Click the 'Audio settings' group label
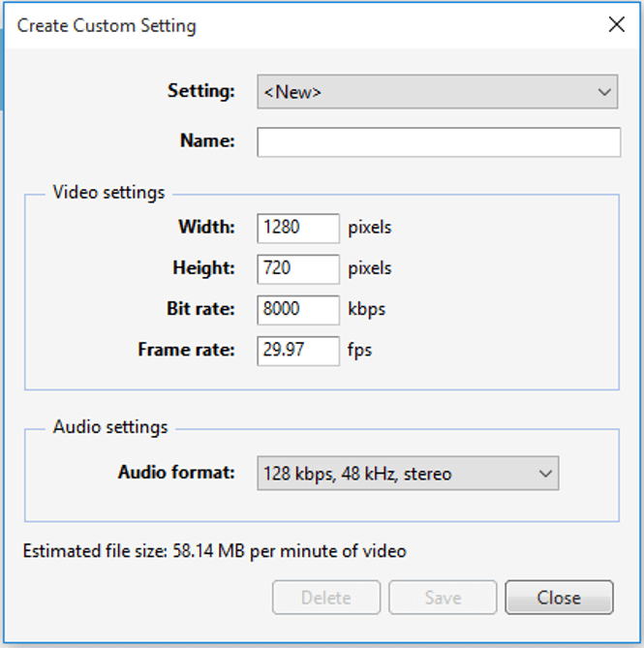 [x=110, y=427]
